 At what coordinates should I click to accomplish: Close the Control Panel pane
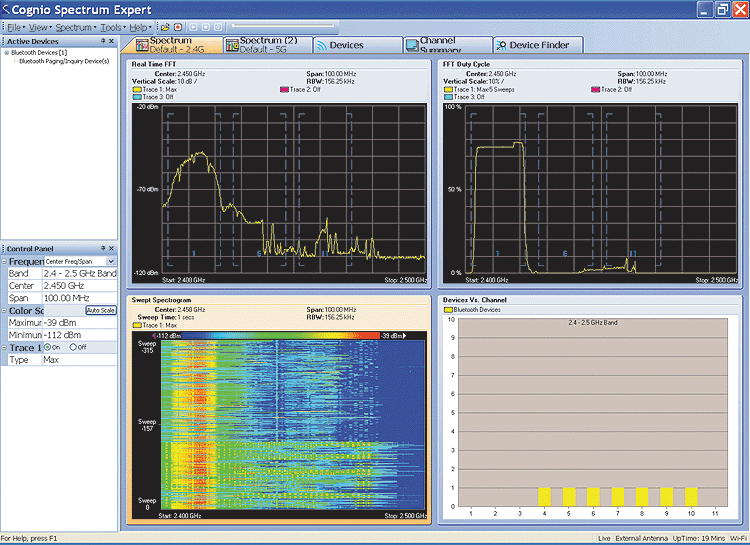point(111,248)
